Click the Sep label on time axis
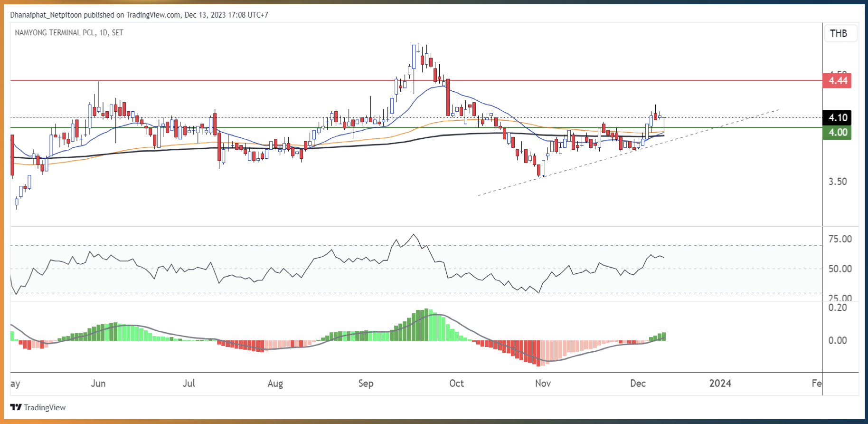The height and width of the screenshot is (424, 868). (366, 384)
